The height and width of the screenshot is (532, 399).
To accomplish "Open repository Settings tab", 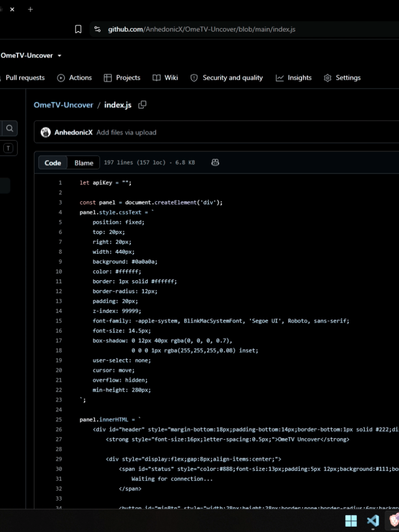I will [x=342, y=78].
